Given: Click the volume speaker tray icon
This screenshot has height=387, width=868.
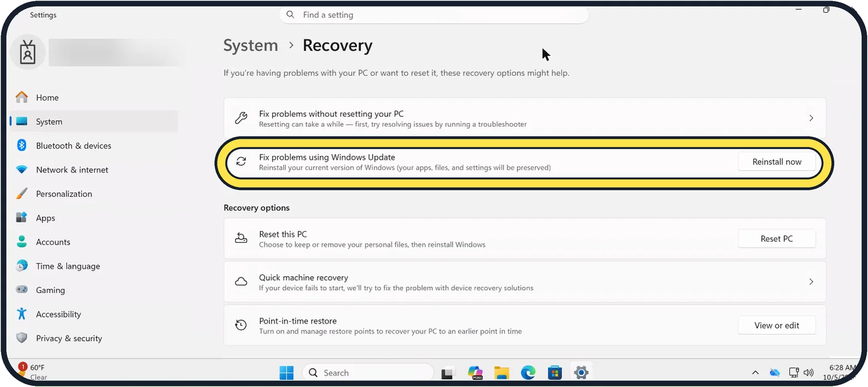Looking at the screenshot, I should click(808, 373).
